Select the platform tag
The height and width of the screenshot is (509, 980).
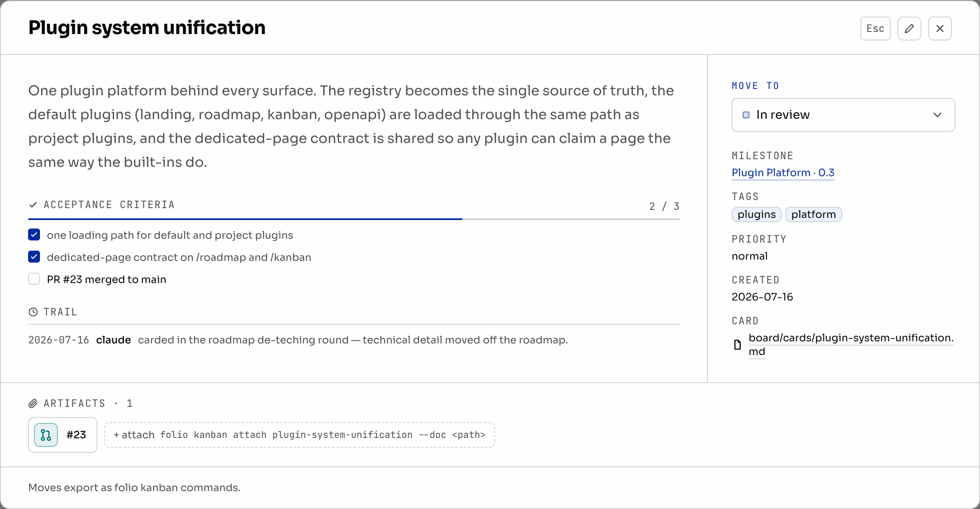click(813, 214)
